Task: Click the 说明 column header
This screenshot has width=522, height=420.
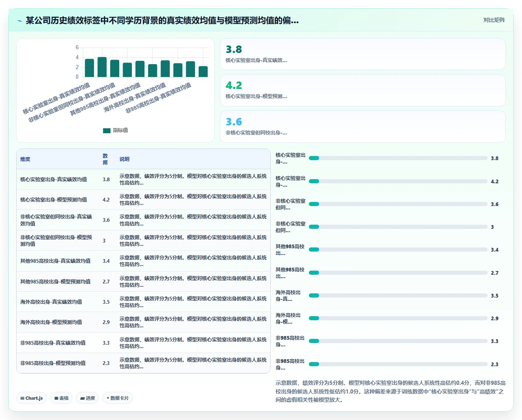Action: [125, 159]
